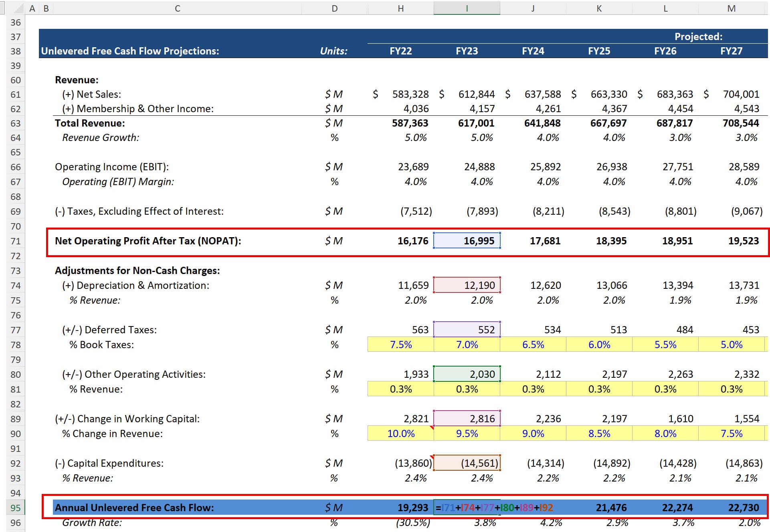The width and height of the screenshot is (770, 532).
Task: Click the yellow 7.0% Book Taxes cell
Action: 467,344
